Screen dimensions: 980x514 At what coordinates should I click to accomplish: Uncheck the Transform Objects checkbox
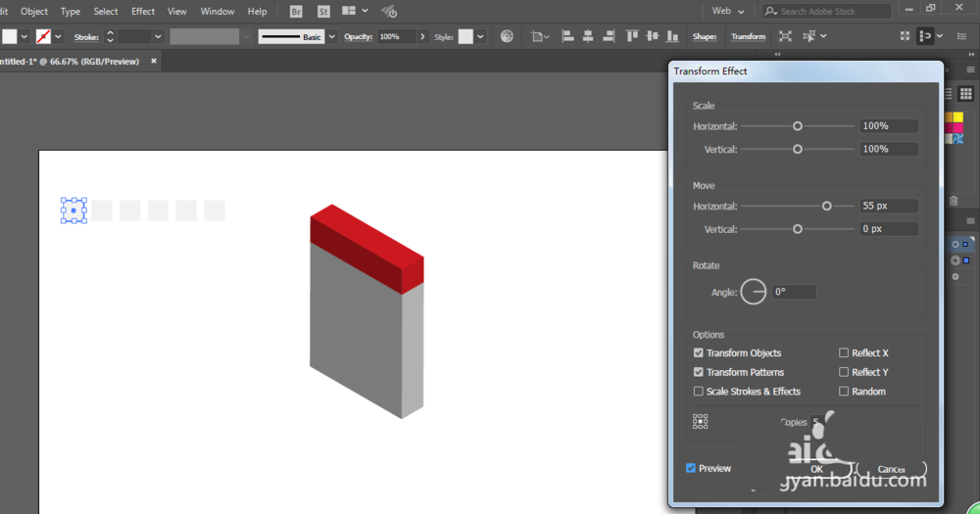click(x=699, y=353)
